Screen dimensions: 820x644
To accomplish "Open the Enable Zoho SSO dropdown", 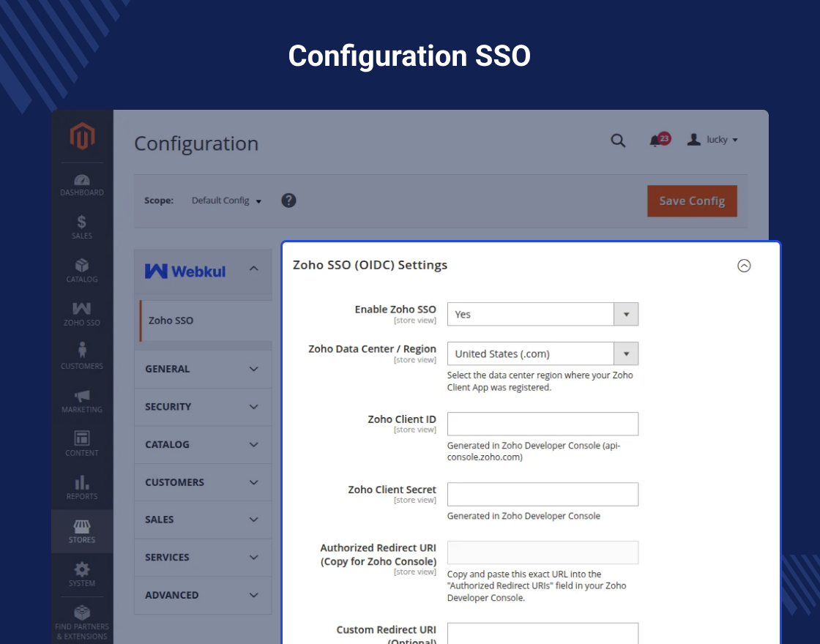I will (x=543, y=314).
